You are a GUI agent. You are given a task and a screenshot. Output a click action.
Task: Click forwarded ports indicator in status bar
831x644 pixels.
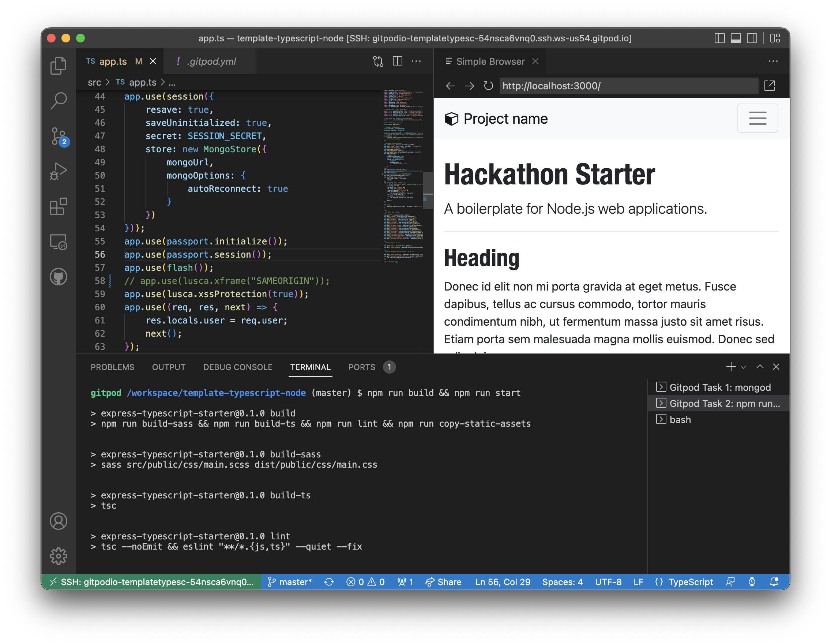[405, 582]
